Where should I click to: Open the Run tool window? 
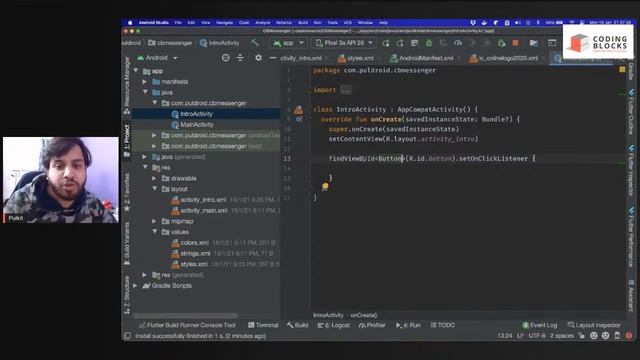[408, 325]
